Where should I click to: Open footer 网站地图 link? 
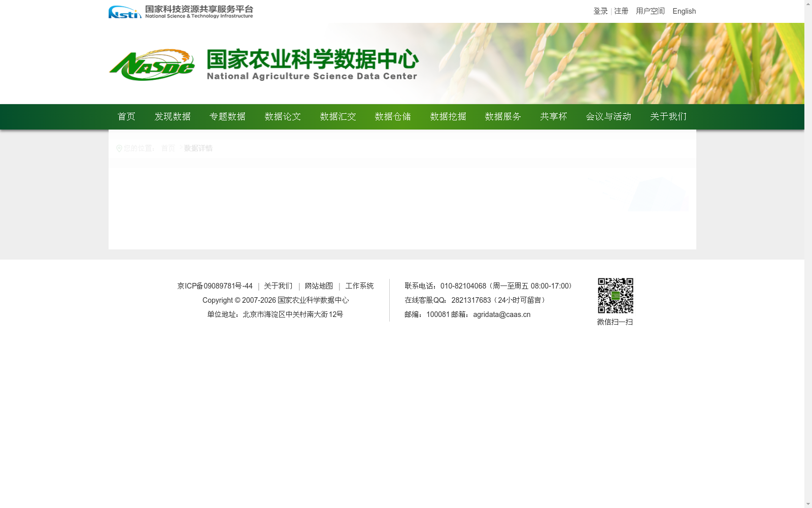(x=319, y=286)
